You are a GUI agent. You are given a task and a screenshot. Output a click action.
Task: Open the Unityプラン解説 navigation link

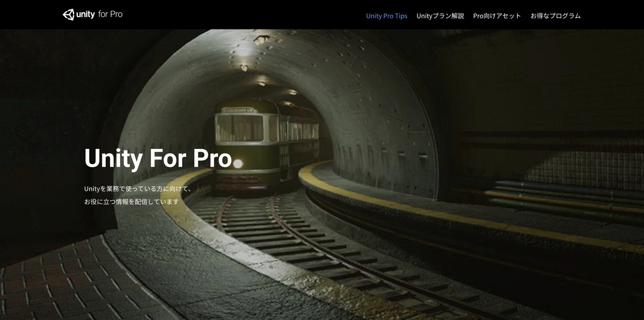pos(440,16)
